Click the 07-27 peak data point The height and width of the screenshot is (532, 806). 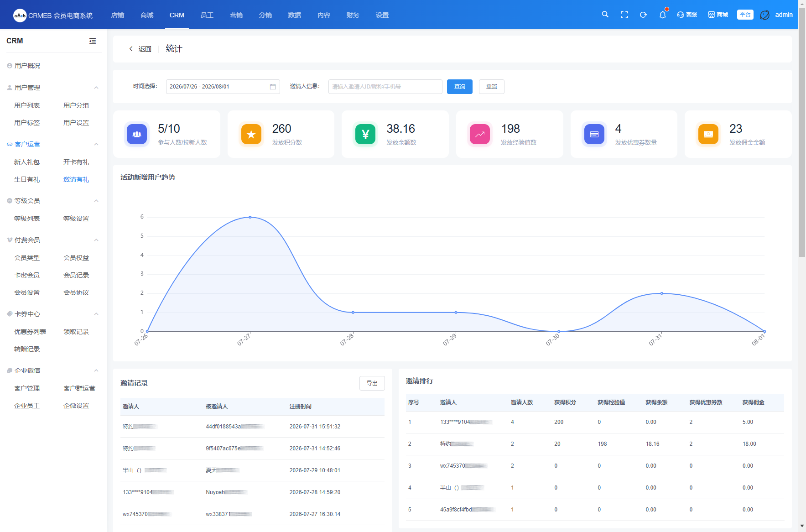(x=250, y=217)
